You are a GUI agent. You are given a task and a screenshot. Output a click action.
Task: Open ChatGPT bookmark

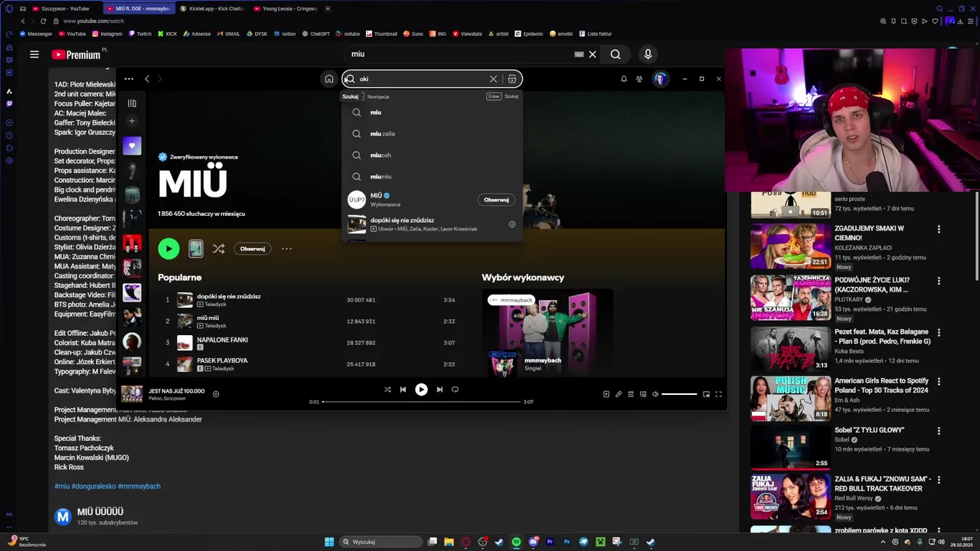315,34
